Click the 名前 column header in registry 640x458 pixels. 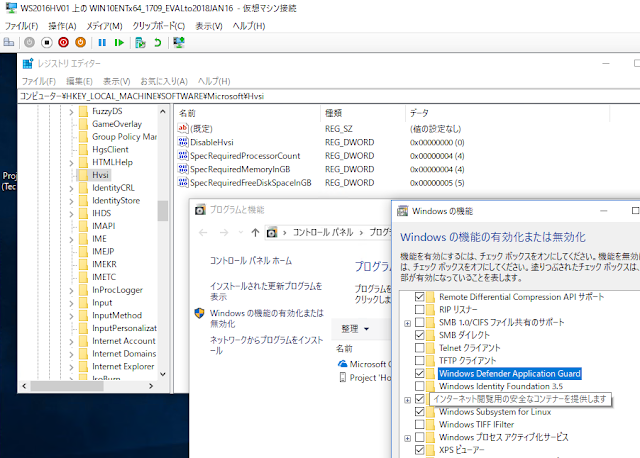tap(247, 113)
